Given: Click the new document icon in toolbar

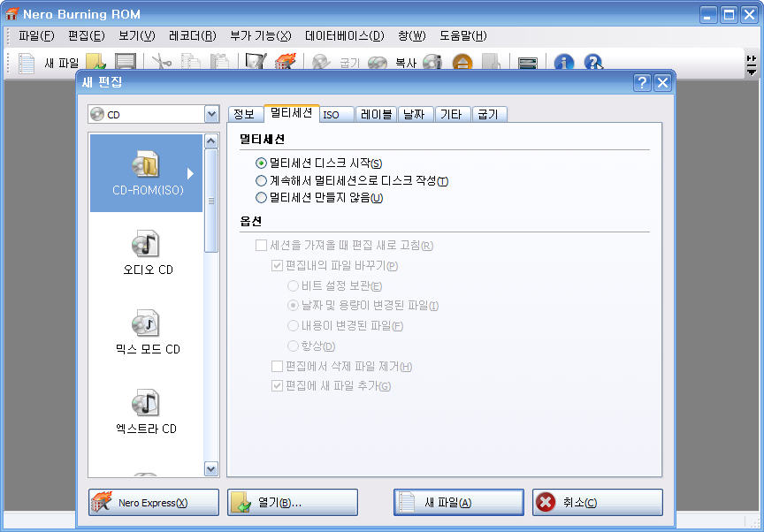Looking at the screenshot, I should 27,64.
